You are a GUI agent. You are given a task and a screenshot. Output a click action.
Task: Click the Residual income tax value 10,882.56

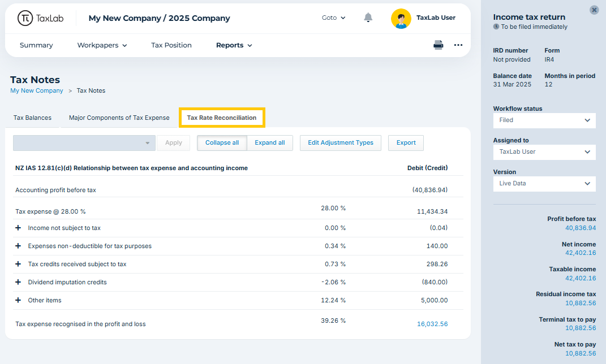click(581, 304)
